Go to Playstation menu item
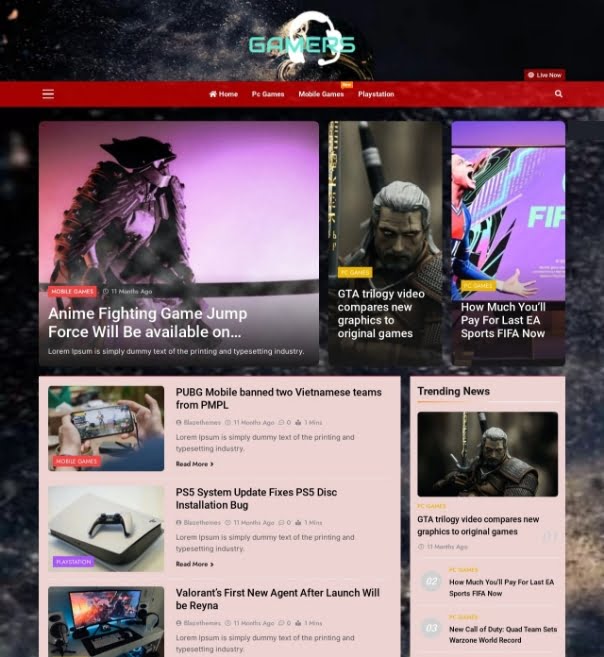This screenshot has width=604, height=657. 376,94
